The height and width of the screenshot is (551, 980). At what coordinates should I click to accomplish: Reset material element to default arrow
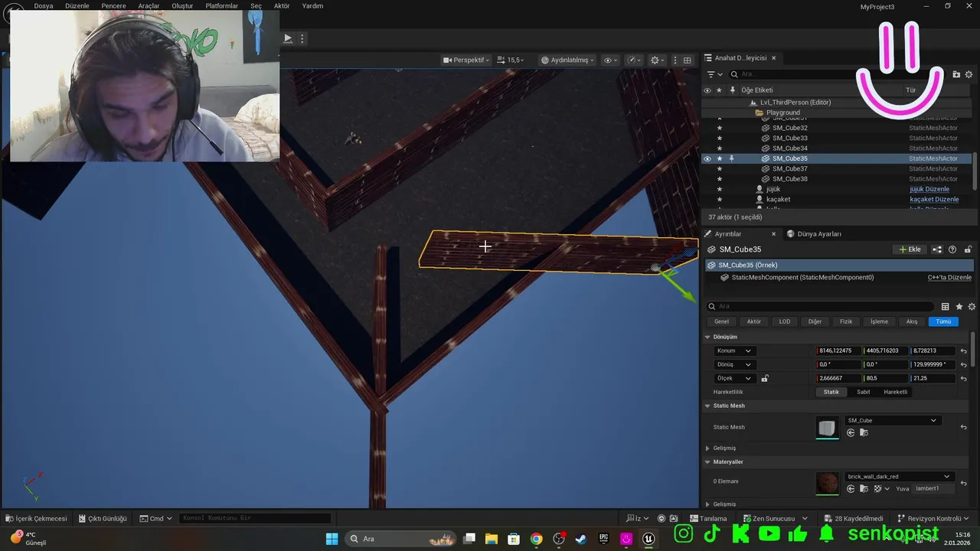click(964, 483)
